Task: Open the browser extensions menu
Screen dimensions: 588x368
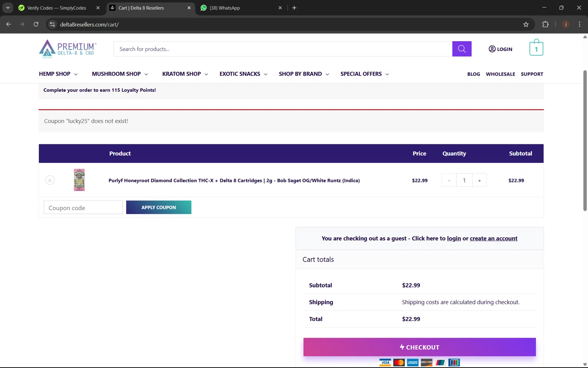Action: pyautogui.click(x=545, y=24)
